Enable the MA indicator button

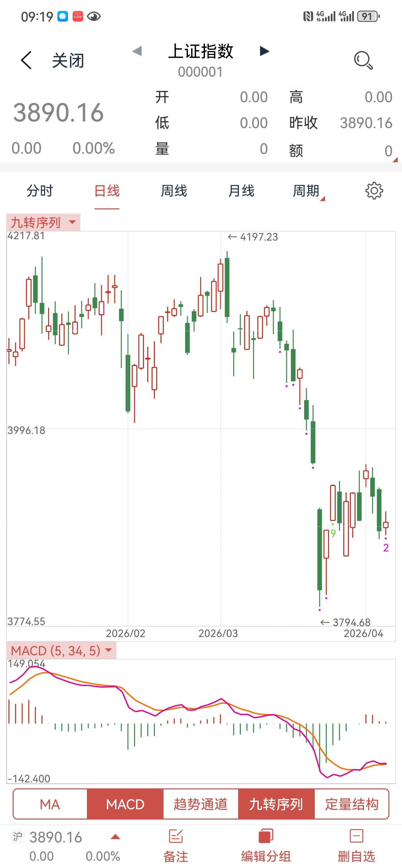coord(50,804)
